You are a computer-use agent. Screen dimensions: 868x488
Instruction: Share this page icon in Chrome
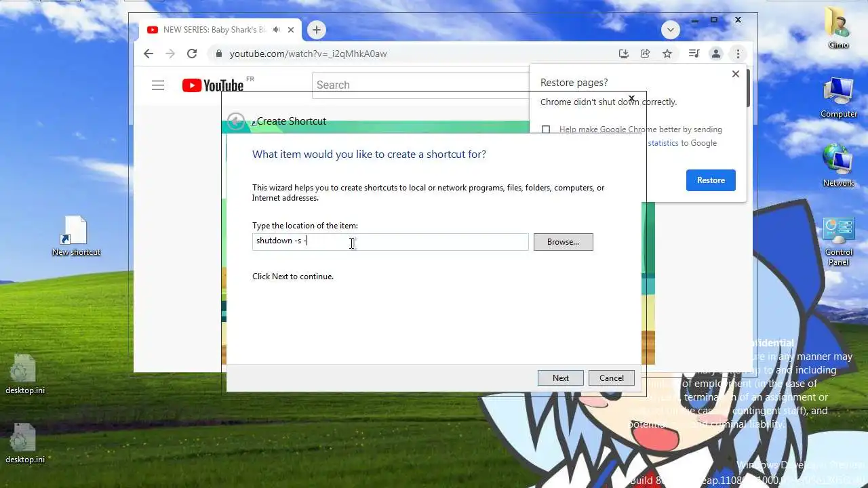[x=646, y=54]
